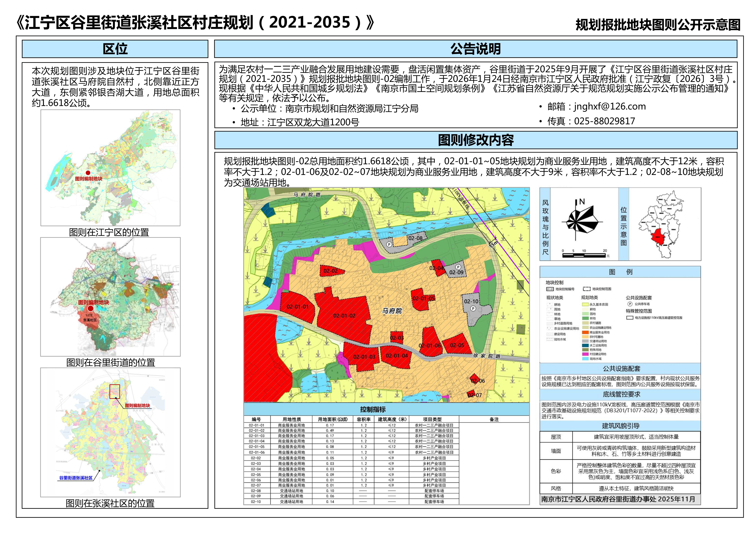This screenshot has height=535, width=756.
Task: Click the email address jnghxf@126.com
Action: point(609,107)
